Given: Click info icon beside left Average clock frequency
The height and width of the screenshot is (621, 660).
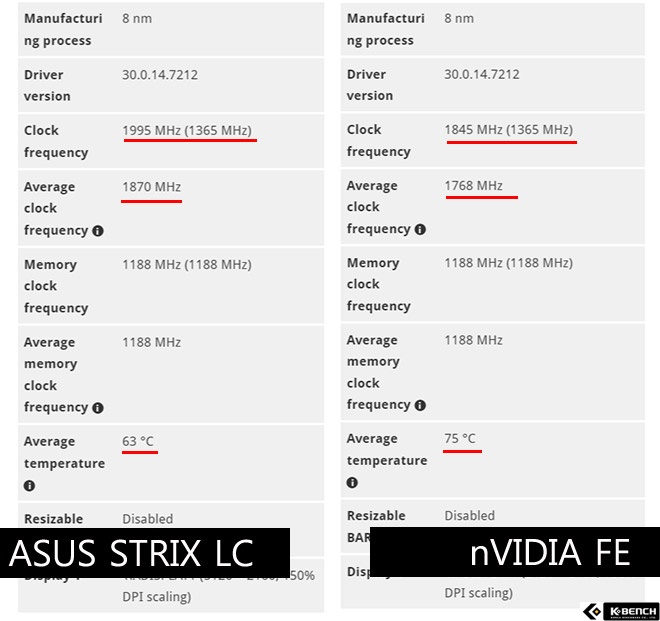Looking at the screenshot, I should [x=98, y=231].
